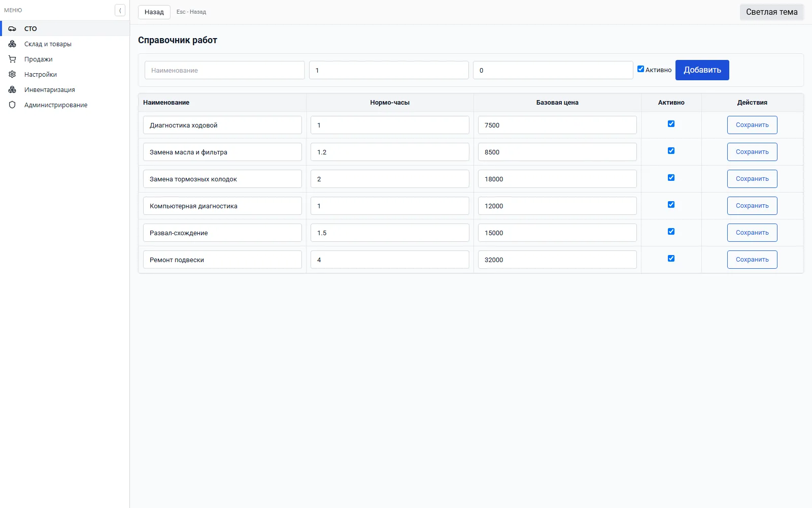Save the Компьютерная диагностика row
Viewport: 812px width, 508px height.
[x=752, y=206]
